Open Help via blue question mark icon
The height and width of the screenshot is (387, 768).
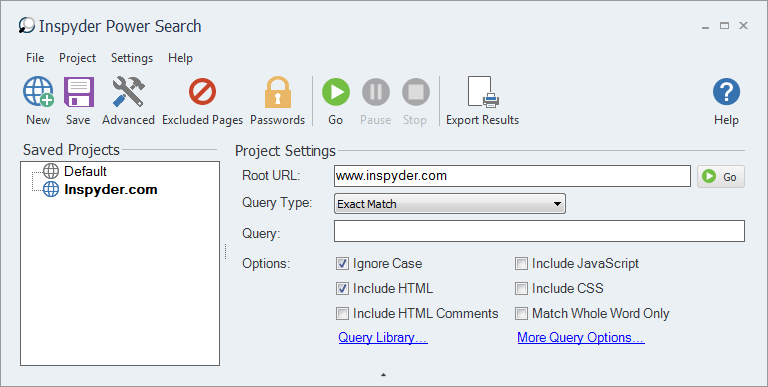coord(726,101)
